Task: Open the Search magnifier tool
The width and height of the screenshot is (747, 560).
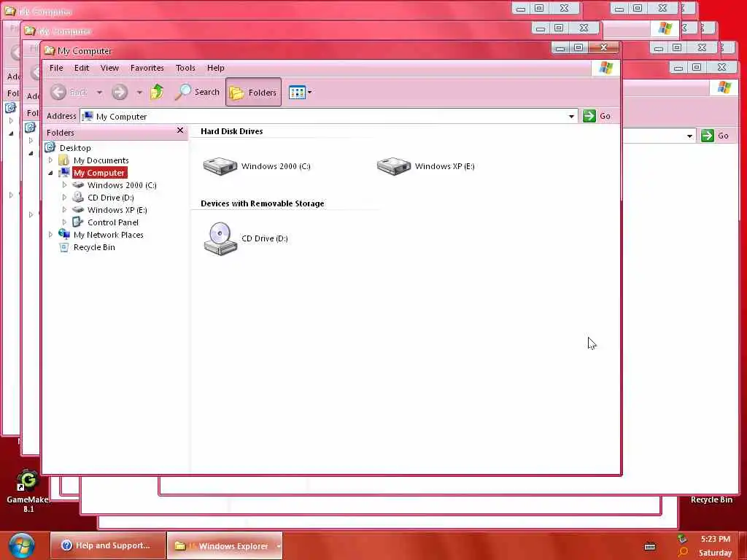Action: click(197, 92)
